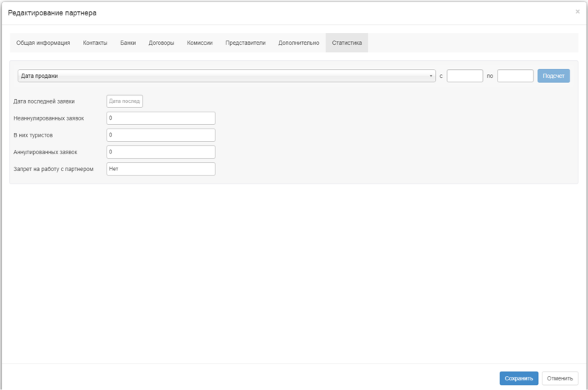The width and height of the screenshot is (588, 390).
Task: Open the Общая информация tab
Action: click(43, 43)
